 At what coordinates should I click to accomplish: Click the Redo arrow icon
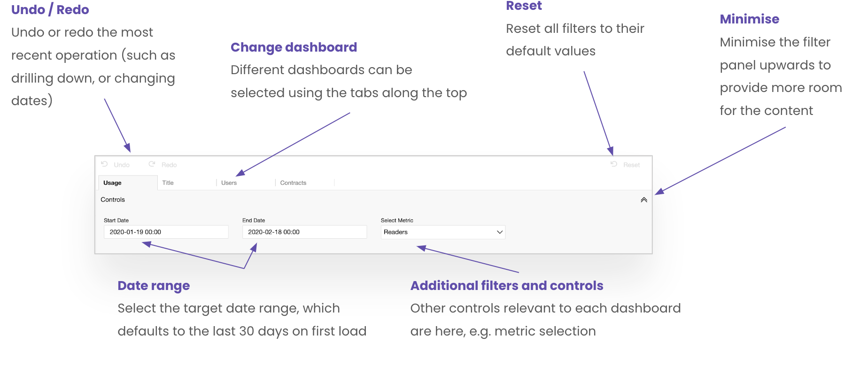tap(152, 164)
